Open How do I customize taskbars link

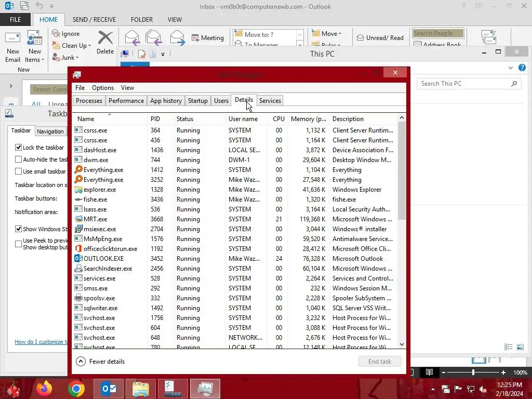(41, 342)
